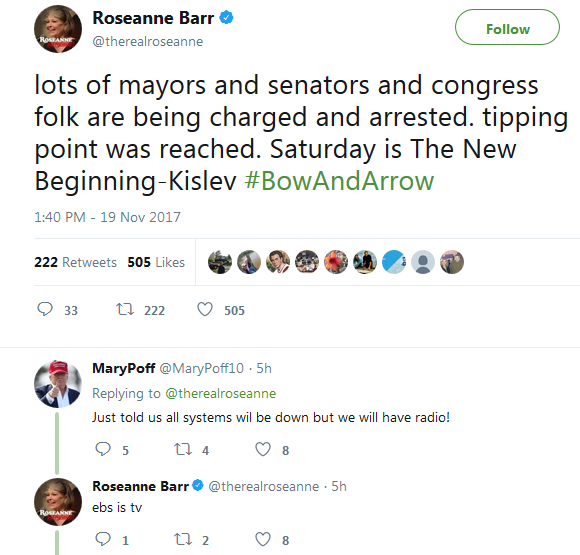
Task: Open @therealroseanne mention in MaryPoff's reply
Action: [x=220, y=393]
